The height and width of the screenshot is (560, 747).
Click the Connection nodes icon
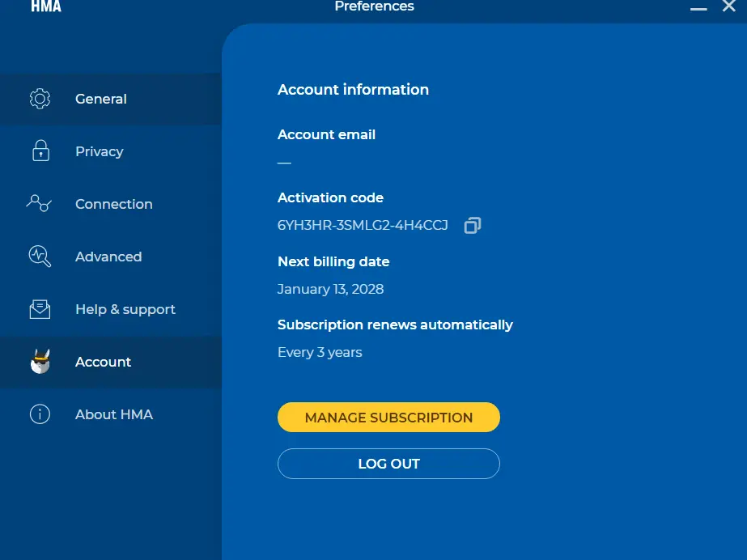39,203
